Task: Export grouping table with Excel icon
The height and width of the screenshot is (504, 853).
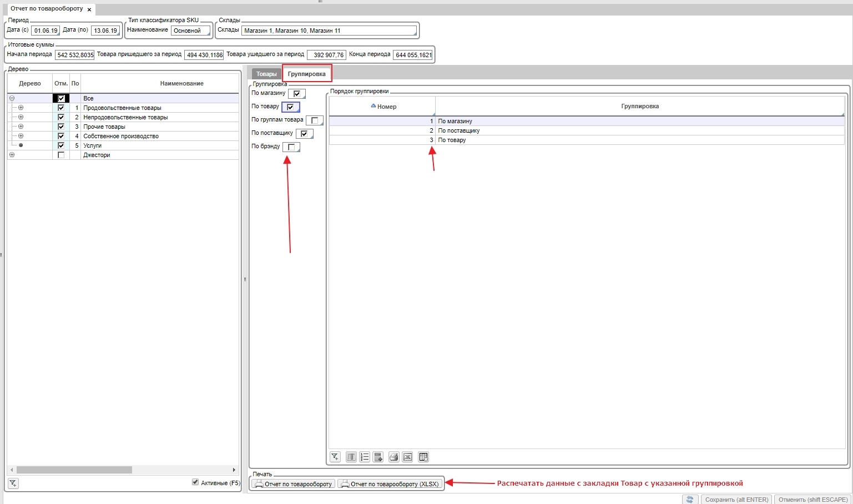Action: 407,457
